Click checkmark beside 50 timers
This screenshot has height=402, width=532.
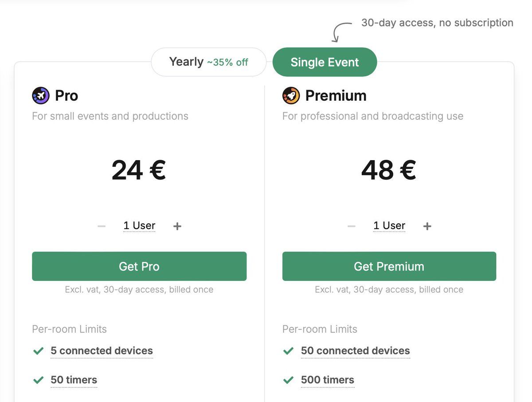tap(39, 380)
